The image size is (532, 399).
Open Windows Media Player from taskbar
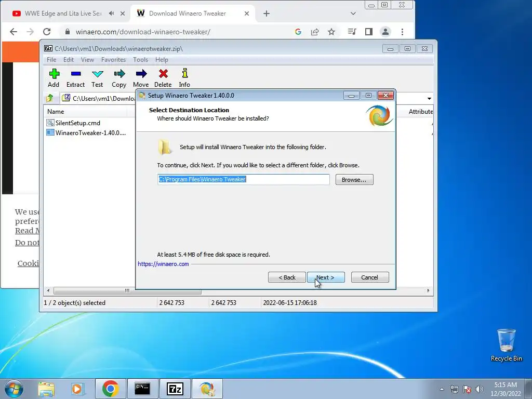tap(77, 389)
